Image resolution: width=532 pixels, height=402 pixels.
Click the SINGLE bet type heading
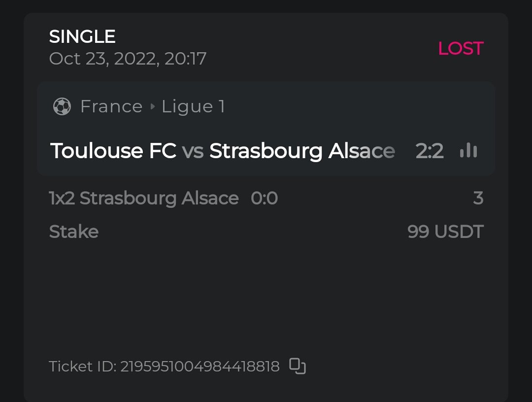click(82, 36)
